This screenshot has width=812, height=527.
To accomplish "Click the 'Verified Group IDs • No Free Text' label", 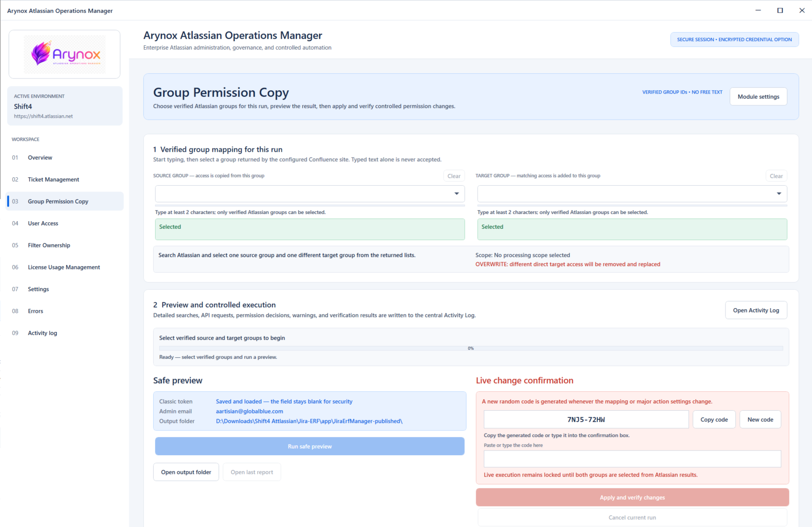I will (682, 92).
